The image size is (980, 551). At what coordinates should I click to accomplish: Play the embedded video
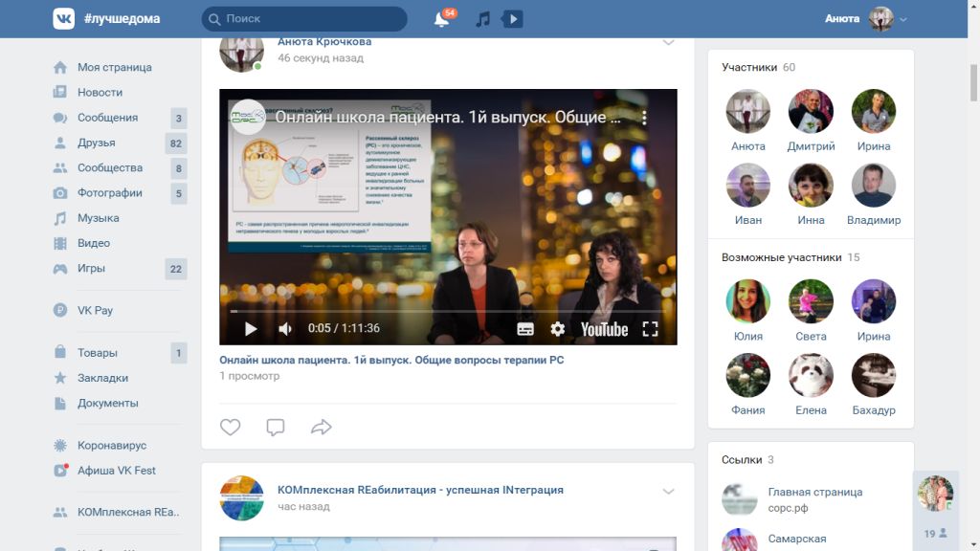[x=251, y=329]
